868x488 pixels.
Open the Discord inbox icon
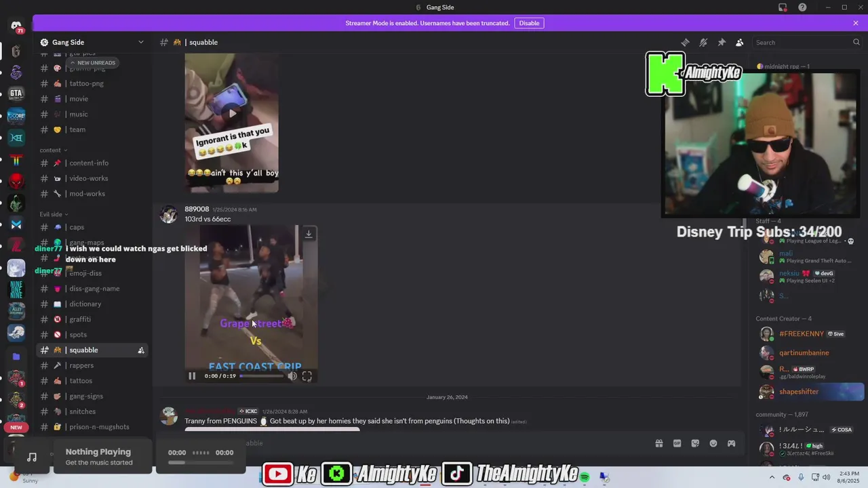pos(783,7)
